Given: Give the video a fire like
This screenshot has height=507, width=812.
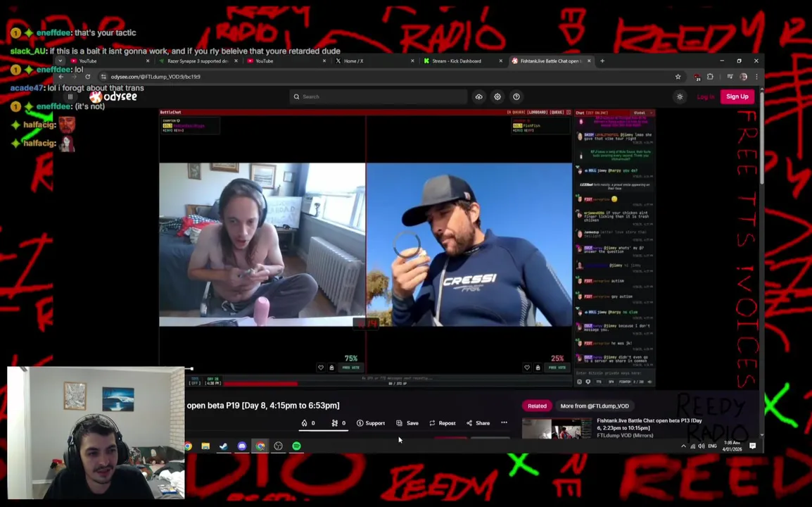Looking at the screenshot, I should (308, 423).
